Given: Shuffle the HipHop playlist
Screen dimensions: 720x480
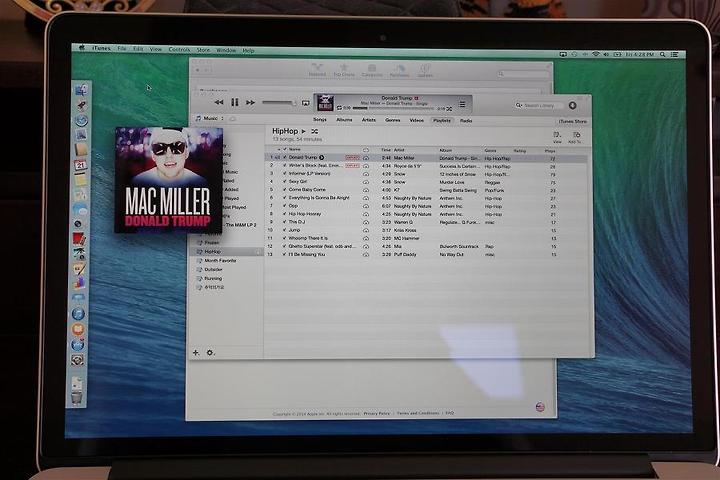Looking at the screenshot, I should (315, 131).
